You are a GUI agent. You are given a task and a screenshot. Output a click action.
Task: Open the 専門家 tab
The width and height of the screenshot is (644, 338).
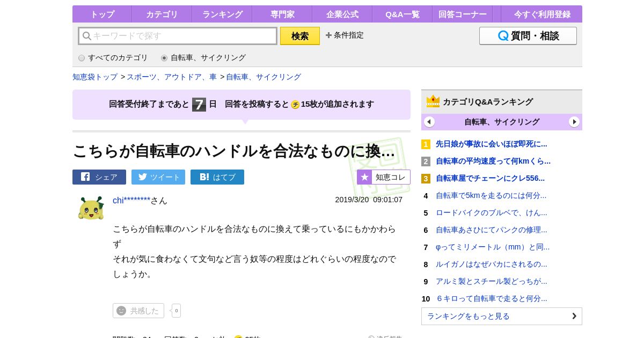click(282, 14)
